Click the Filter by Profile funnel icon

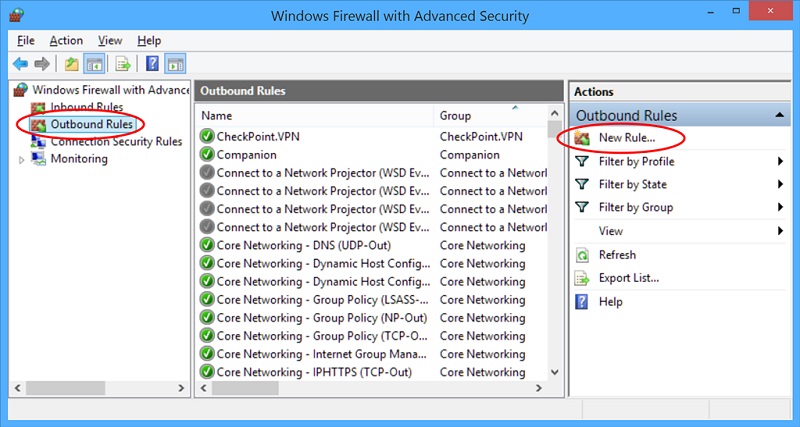582,161
